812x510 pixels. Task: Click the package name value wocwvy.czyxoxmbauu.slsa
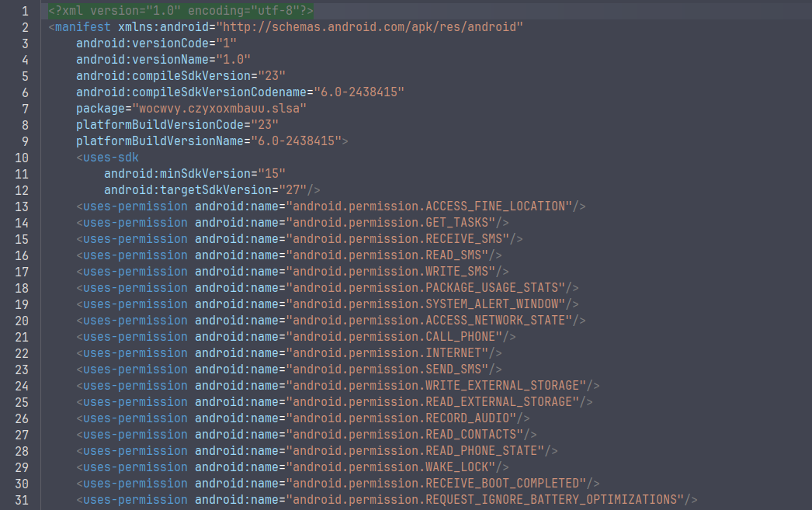pyautogui.click(x=220, y=109)
